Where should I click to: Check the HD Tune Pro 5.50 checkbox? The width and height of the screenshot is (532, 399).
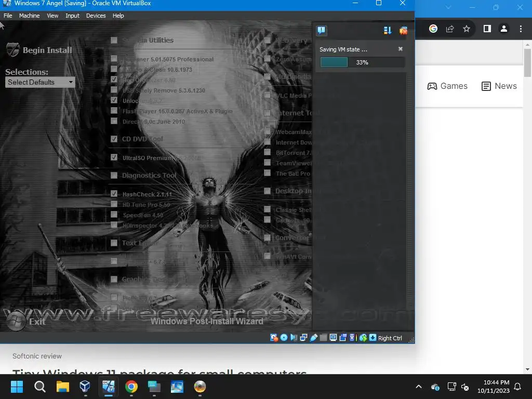pyautogui.click(x=114, y=204)
